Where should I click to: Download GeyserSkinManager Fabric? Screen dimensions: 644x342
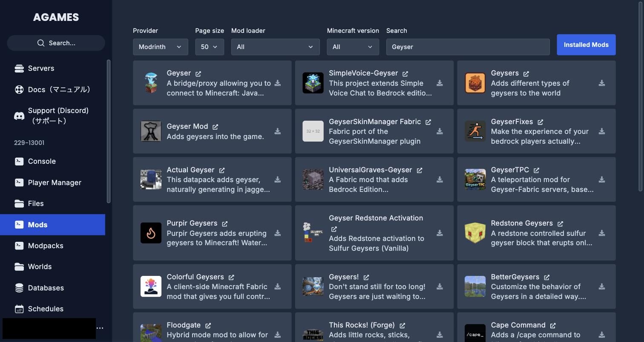[440, 131]
